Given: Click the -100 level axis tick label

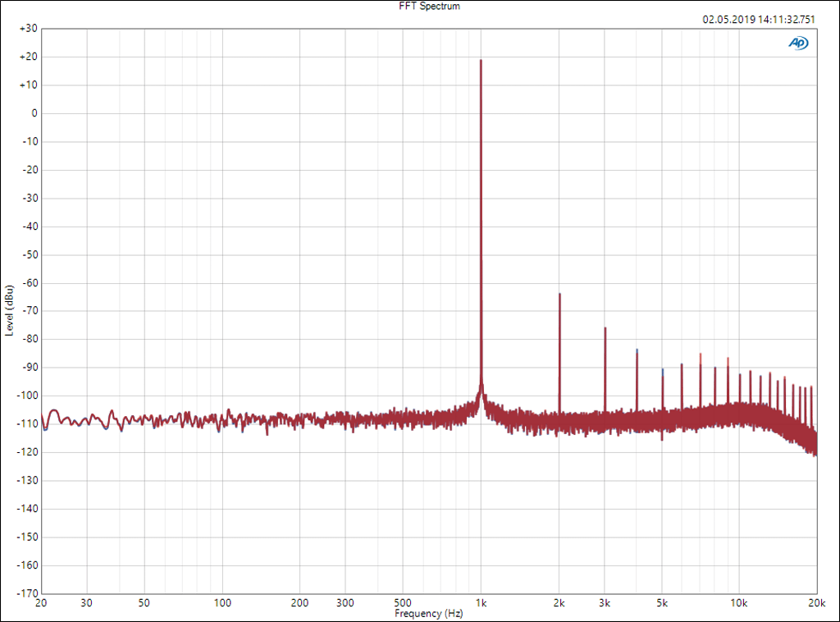Looking at the screenshot, I should [x=27, y=396].
